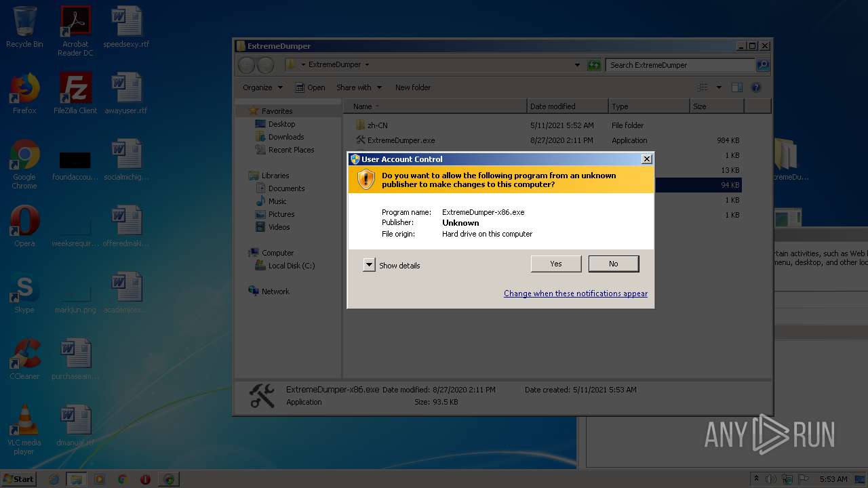Image resolution: width=868 pixels, height=488 pixels.
Task: Launch VLC media player from the desktop
Action: coord(24,430)
